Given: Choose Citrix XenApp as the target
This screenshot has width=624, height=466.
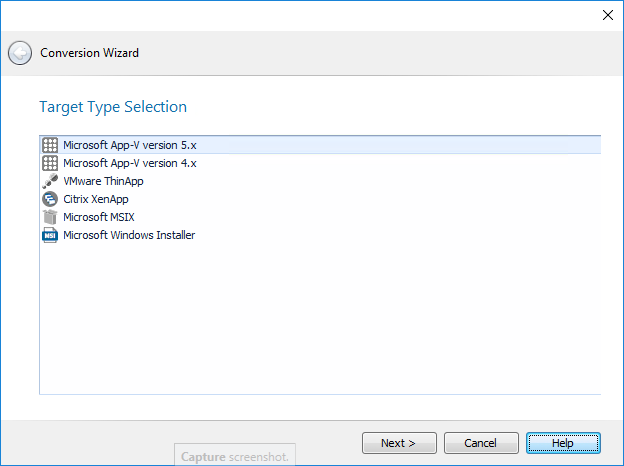Looking at the screenshot, I should click(x=96, y=199).
